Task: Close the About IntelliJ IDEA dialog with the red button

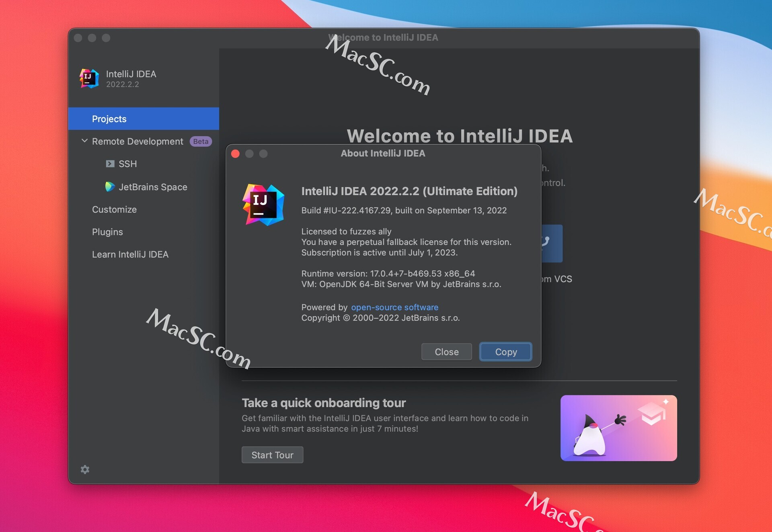Action: [x=236, y=153]
